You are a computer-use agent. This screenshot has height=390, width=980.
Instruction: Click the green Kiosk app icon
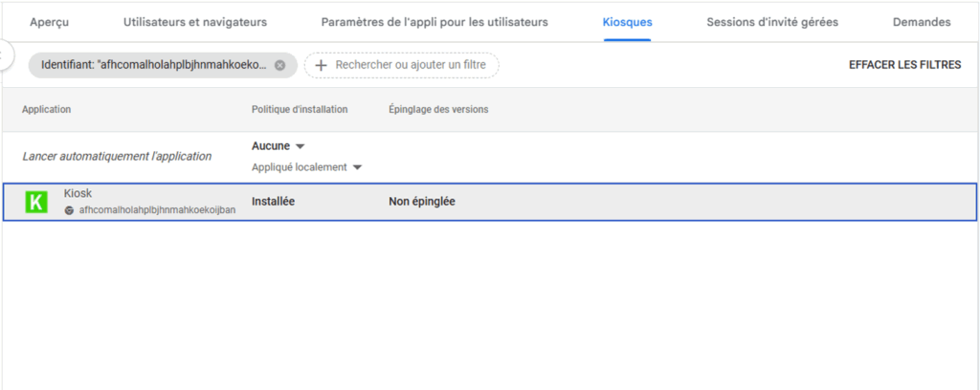pyautogui.click(x=37, y=202)
